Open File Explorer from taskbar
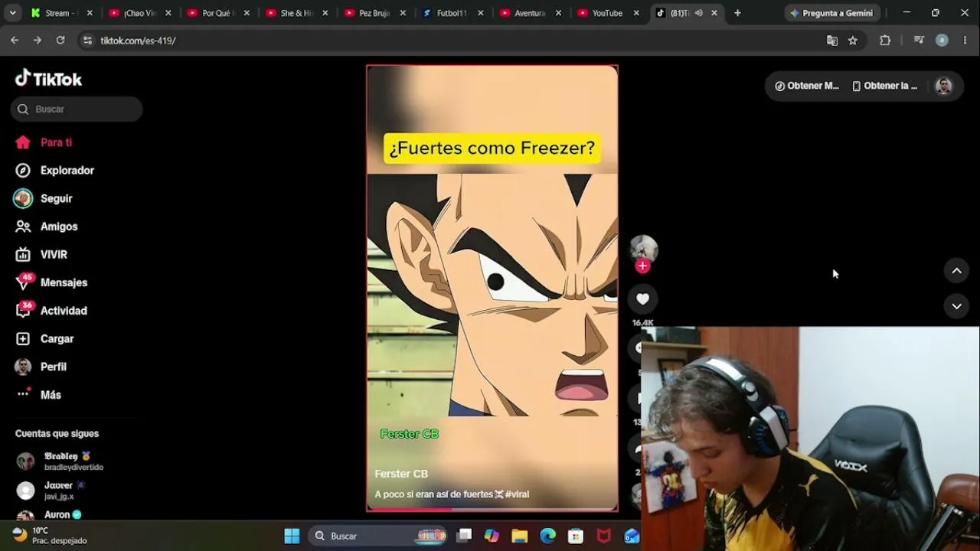This screenshot has height=551, width=980. pyautogui.click(x=520, y=536)
